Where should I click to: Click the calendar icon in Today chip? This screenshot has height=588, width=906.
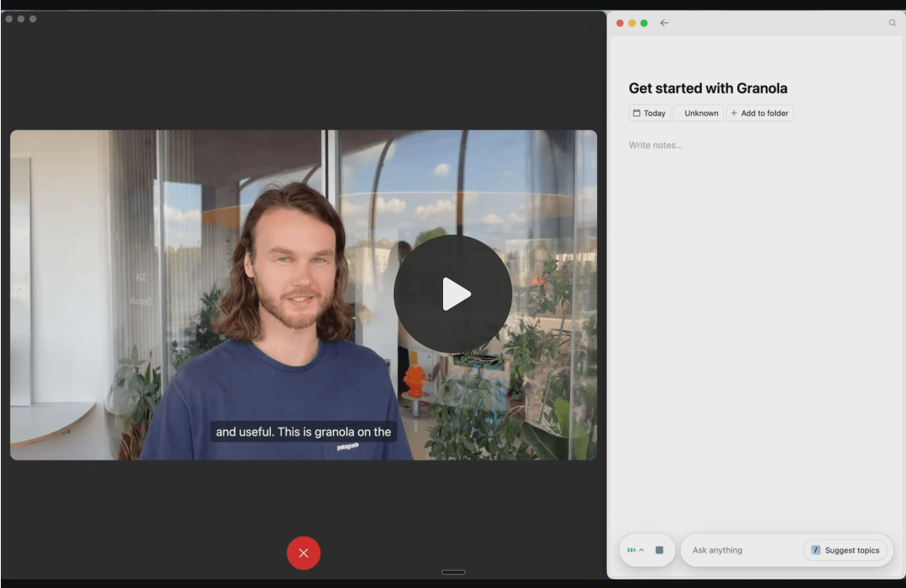click(x=637, y=113)
